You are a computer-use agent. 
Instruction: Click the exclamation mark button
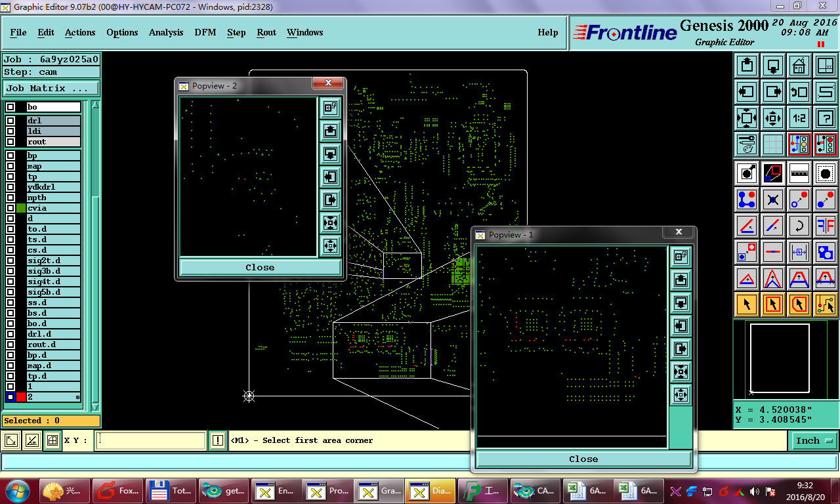[218, 441]
